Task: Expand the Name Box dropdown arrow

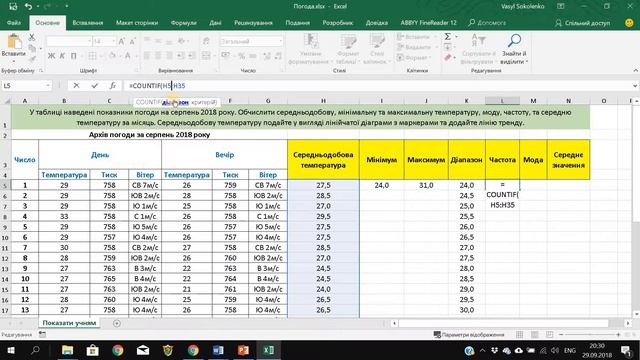Action: pyautogui.click(x=48, y=85)
